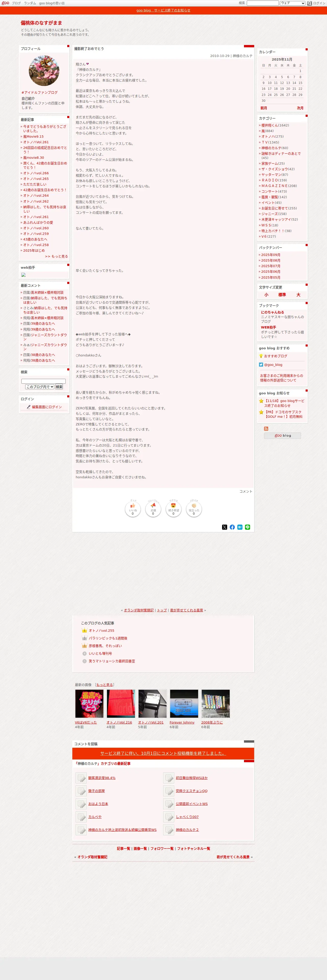The width and height of the screenshot is (327, 980).
Task: Click the magnifier search icon in the top bar
Action: (309, 3)
